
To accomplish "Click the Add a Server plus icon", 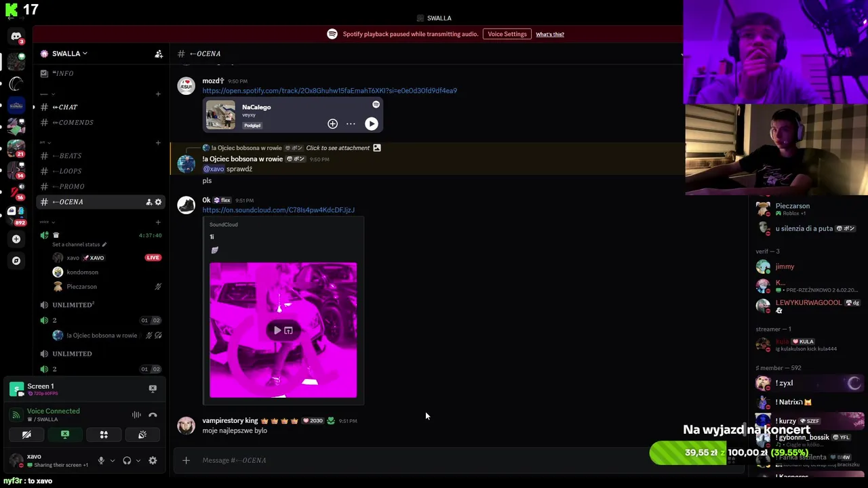I will [16, 239].
